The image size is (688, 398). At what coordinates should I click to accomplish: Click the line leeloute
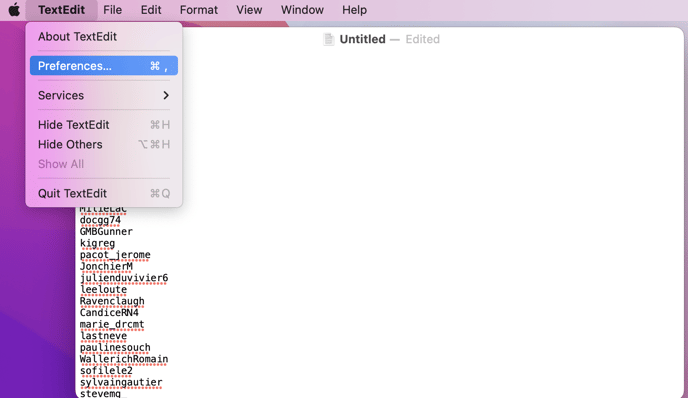[x=103, y=290]
